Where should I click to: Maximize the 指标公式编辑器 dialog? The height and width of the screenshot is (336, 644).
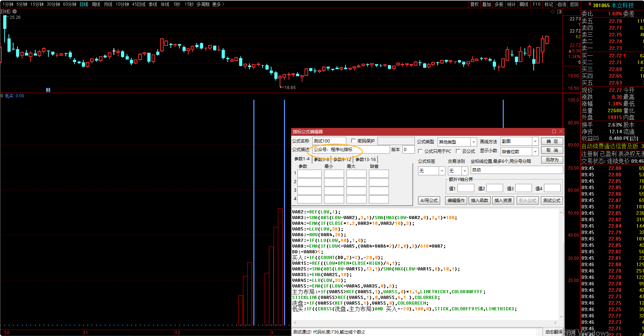[x=554, y=131]
